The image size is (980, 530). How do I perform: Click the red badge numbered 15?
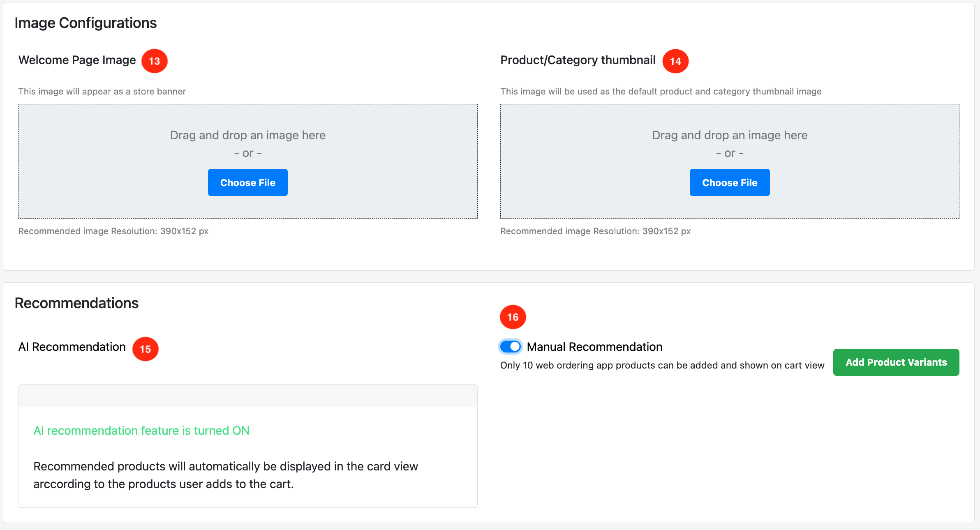(x=145, y=349)
